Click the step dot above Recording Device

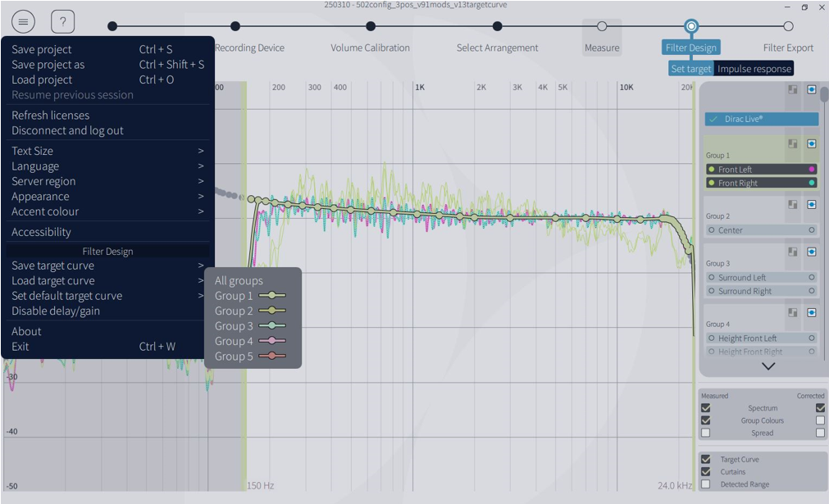point(235,26)
